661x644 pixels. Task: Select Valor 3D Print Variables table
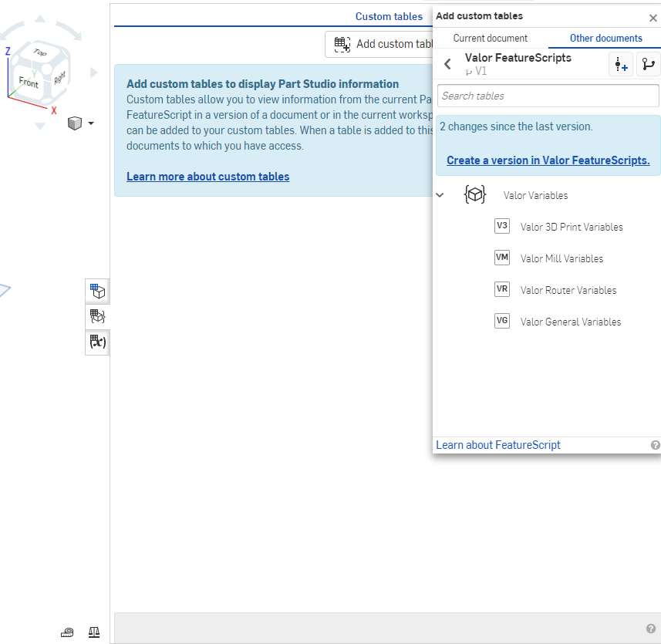click(572, 228)
